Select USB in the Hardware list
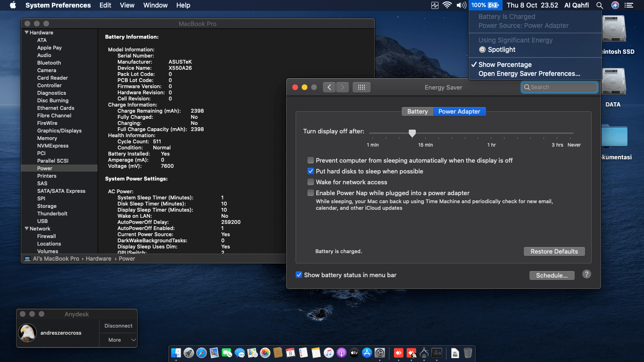The width and height of the screenshot is (644, 362). coord(42,221)
